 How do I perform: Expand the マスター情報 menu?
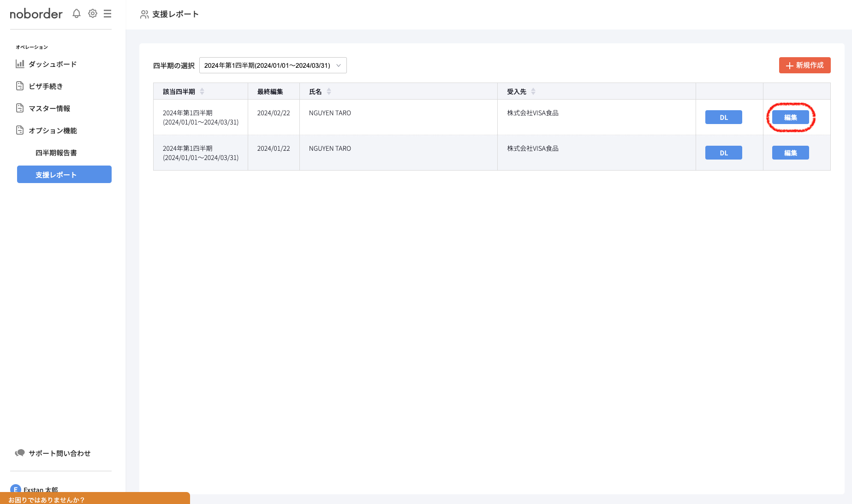tap(49, 108)
